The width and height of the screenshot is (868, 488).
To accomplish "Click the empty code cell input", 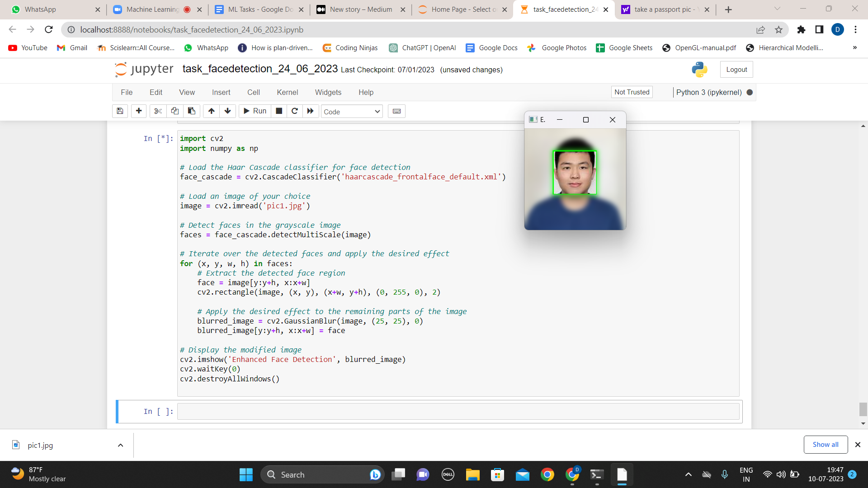I will 458,412.
